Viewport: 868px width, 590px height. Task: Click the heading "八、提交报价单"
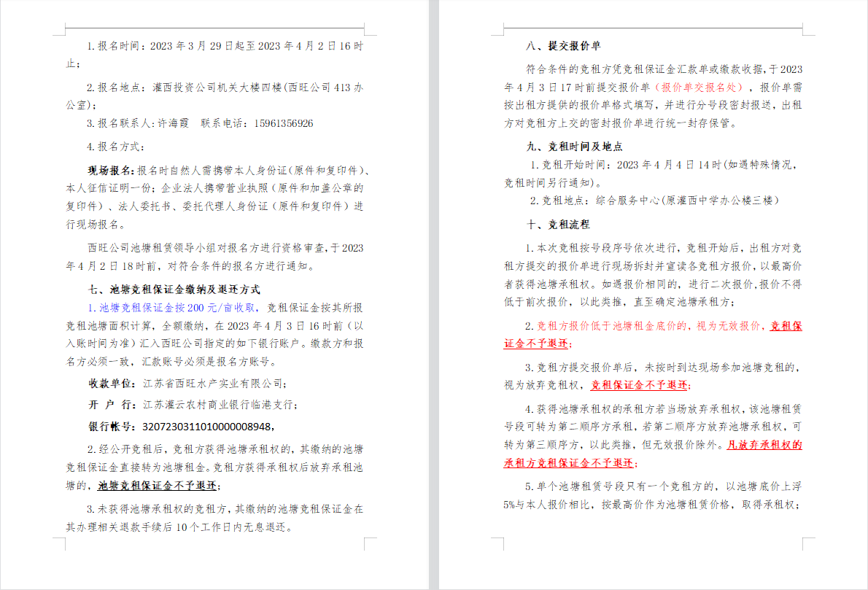click(x=563, y=46)
